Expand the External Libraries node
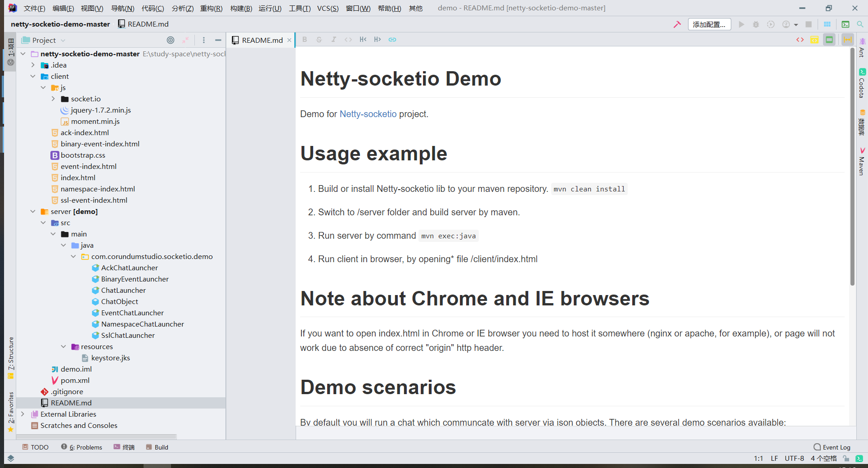The height and width of the screenshot is (468, 868). click(x=23, y=414)
